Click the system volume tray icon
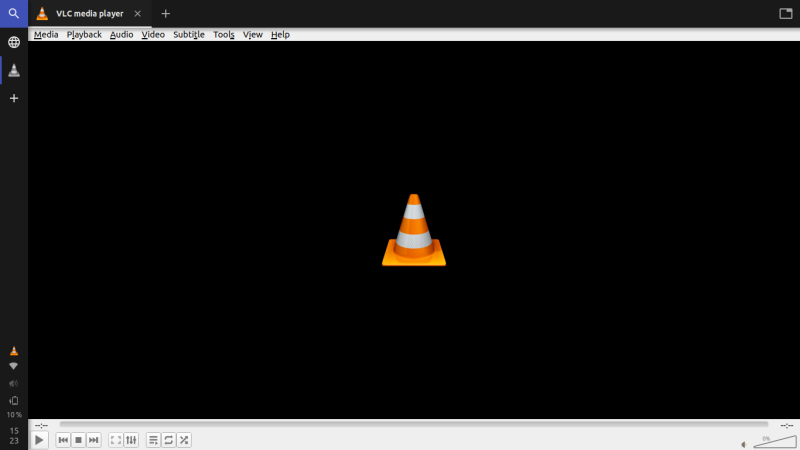The image size is (800, 450). tap(14, 383)
